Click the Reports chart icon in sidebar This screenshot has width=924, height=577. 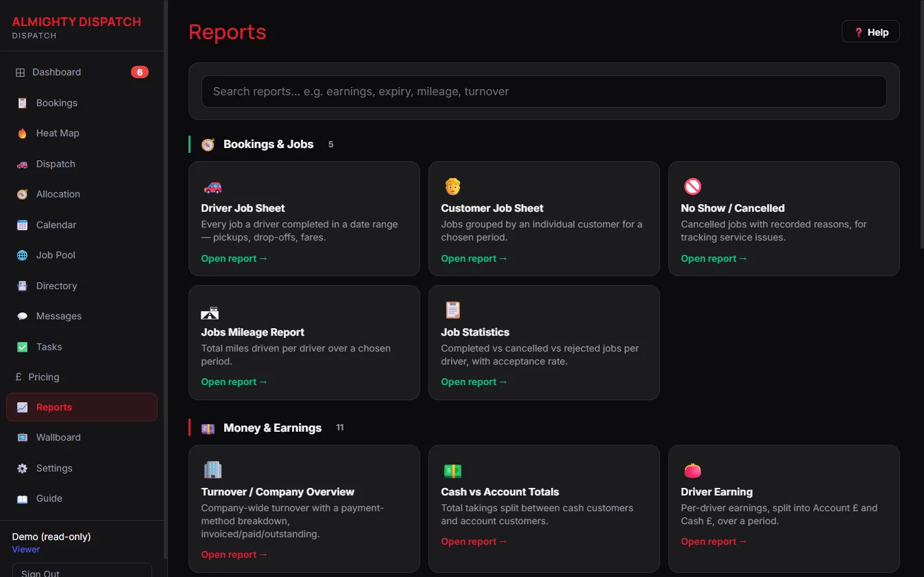pyautogui.click(x=23, y=407)
